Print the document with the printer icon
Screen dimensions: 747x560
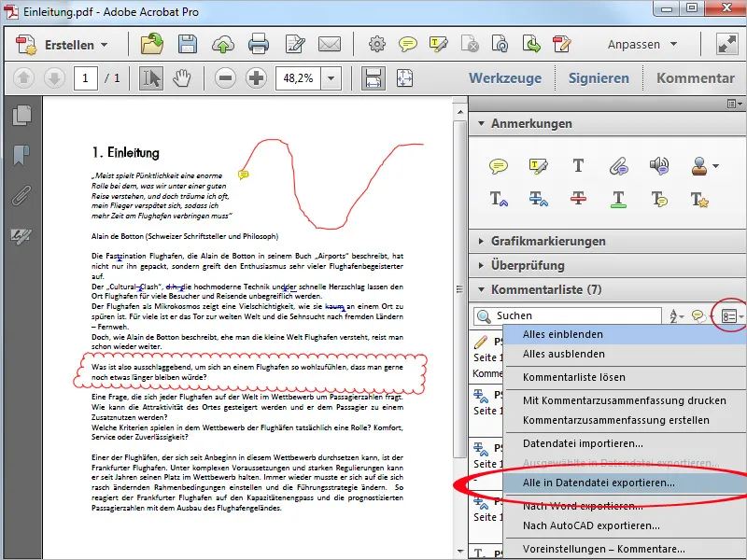pos(259,44)
